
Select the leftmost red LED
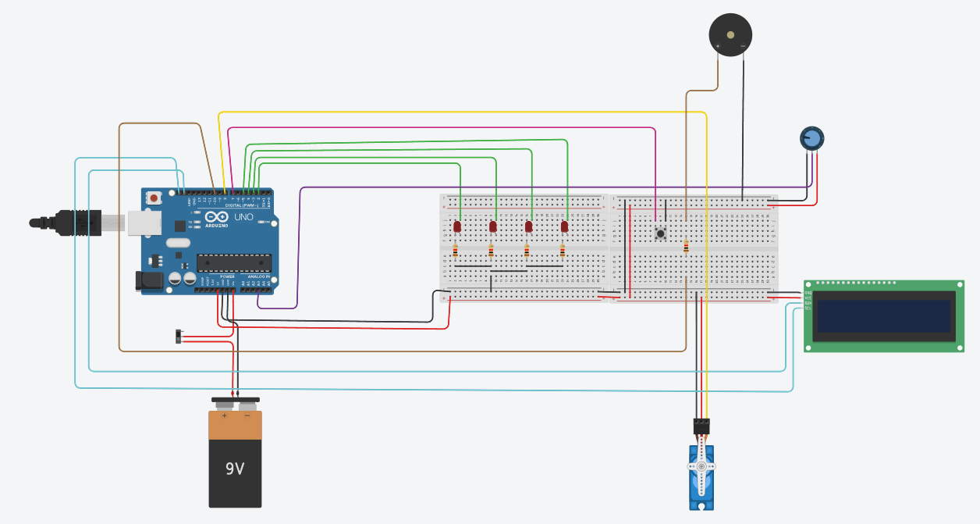457,226
